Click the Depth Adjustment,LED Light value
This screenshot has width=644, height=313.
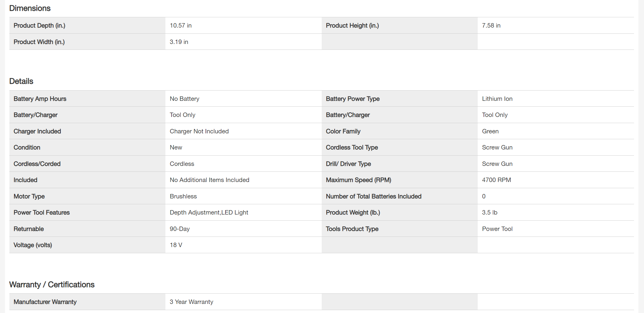209,212
